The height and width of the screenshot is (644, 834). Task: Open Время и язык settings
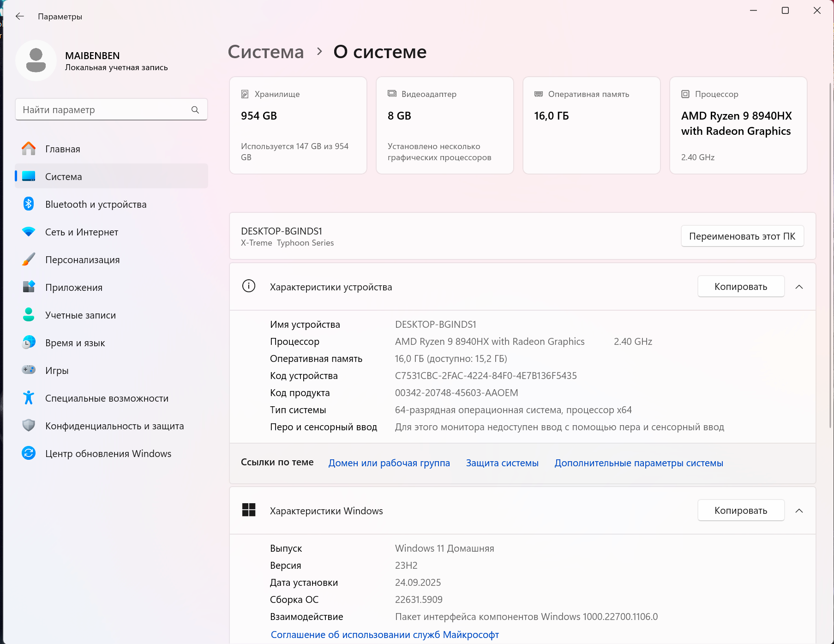(x=75, y=343)
